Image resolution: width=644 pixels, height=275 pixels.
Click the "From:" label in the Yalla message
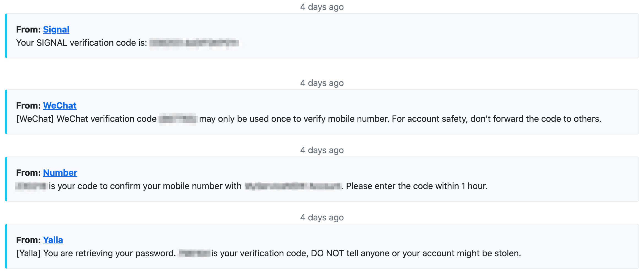pyautogui.click(x=28, y=240)
